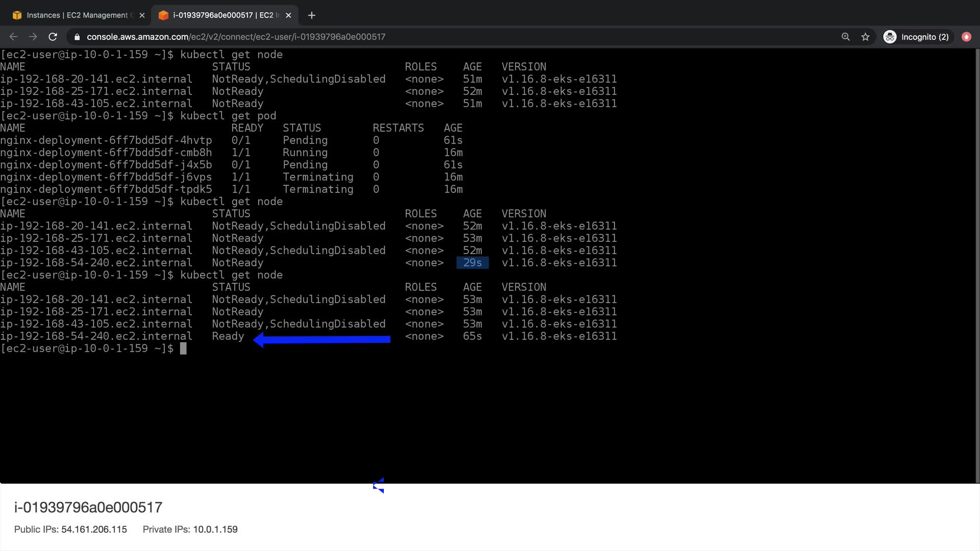Click the instance ID heading below terminal
This screenshot has width=980, height=551.
coord(88,507)
